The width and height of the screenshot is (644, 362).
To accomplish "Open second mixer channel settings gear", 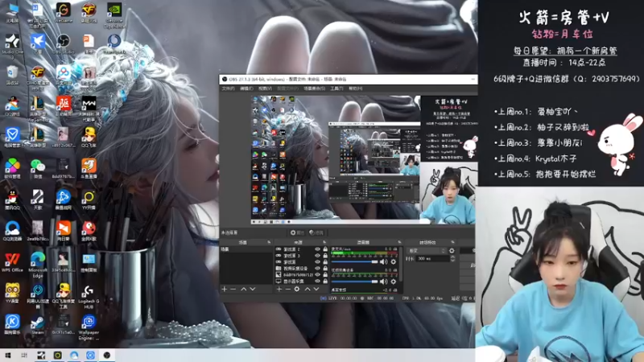I will click(394, 282).
